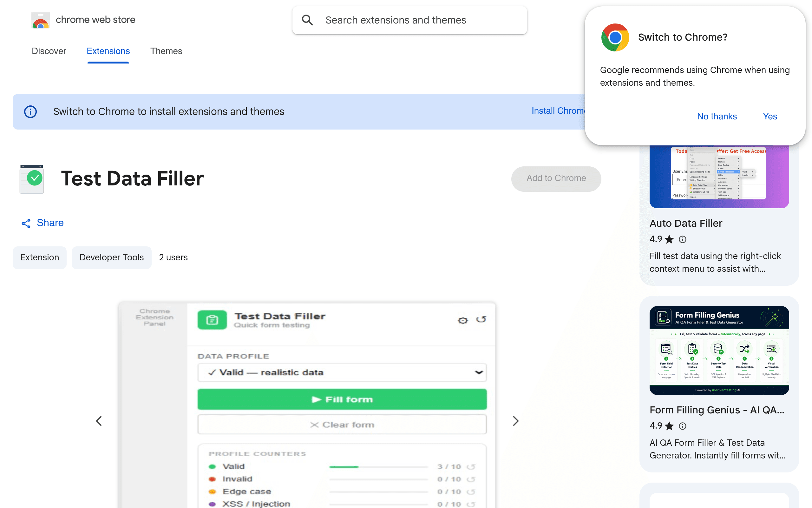This screenshot has width=812, height=508.
Task: Click rating info icon for Auto Data Filler
Action: click(683, 239)
